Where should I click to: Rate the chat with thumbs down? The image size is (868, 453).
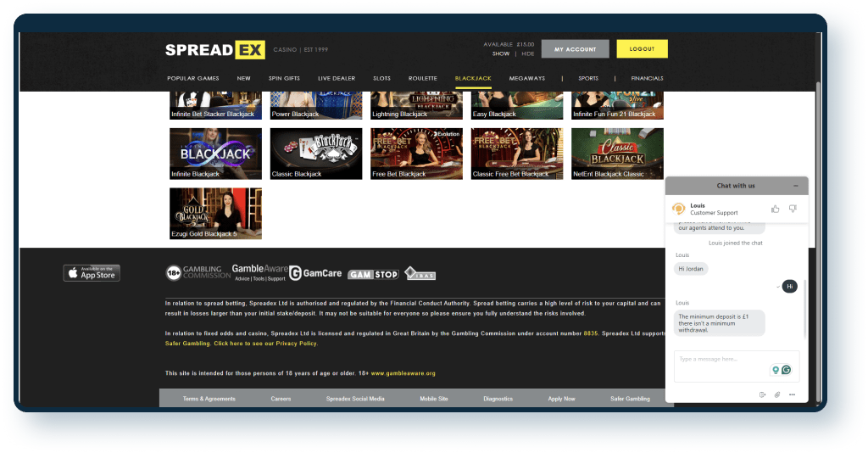[793, 209]
